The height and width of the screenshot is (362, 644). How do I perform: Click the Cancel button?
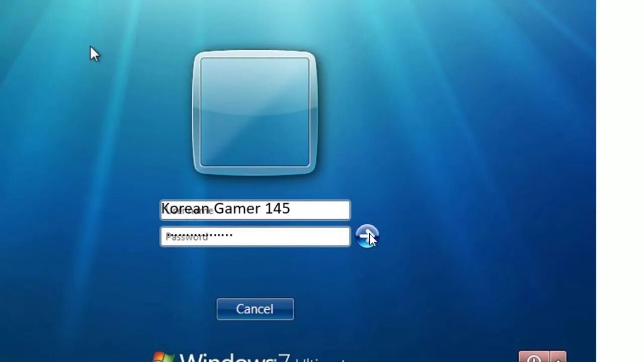click(255, 309)
